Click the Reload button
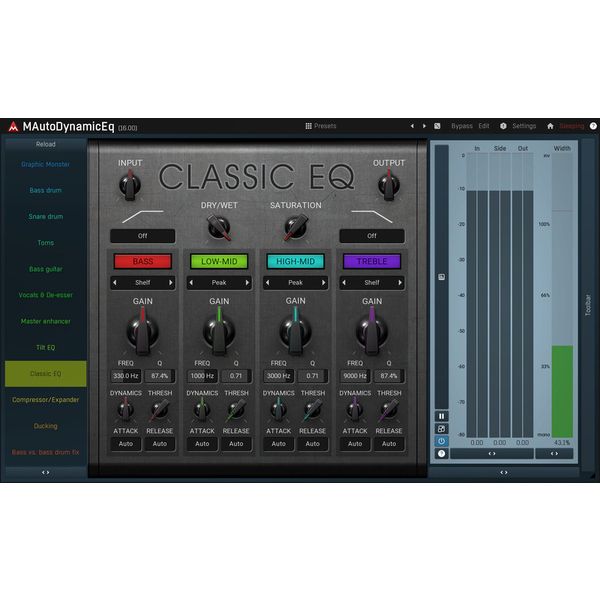Image resolution: width=600 pixels, height=600 pixels. tap(46, 144)
